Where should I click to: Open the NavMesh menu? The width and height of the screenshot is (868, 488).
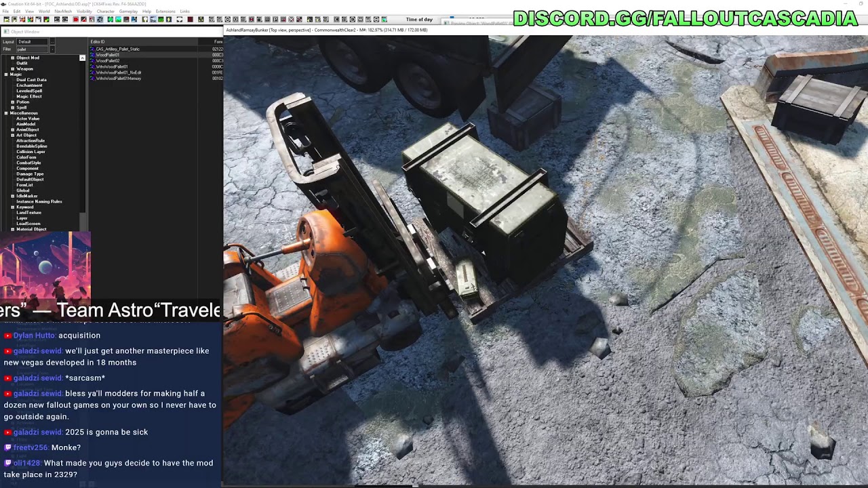point(63,12)
